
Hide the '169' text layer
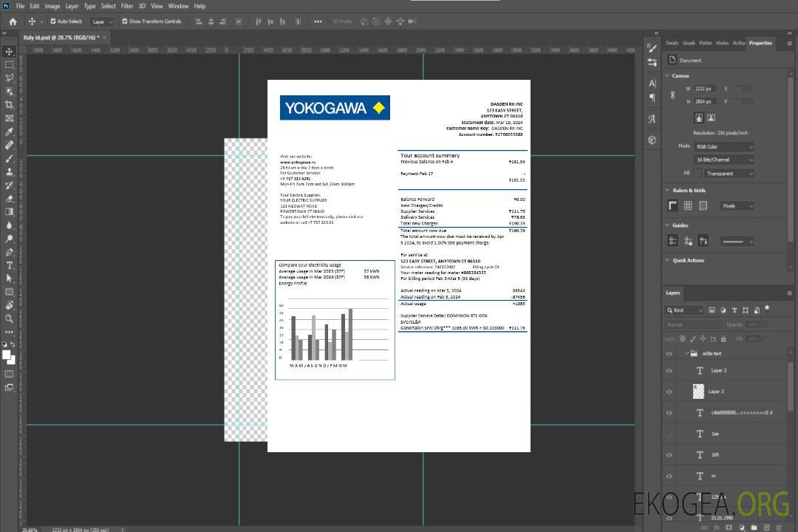pos(669,456)
